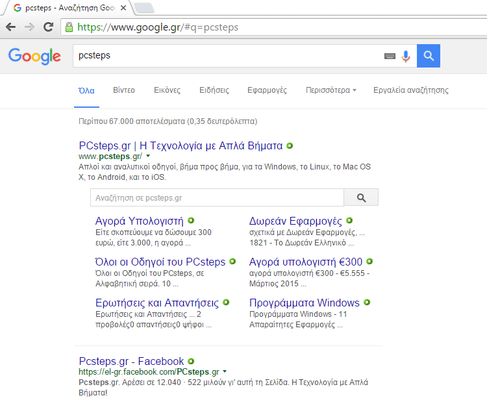Click green circle beside Pcsteps.gr - Facebook
The height and width of the screenshot is (400, 487).
tap(191, 361)
